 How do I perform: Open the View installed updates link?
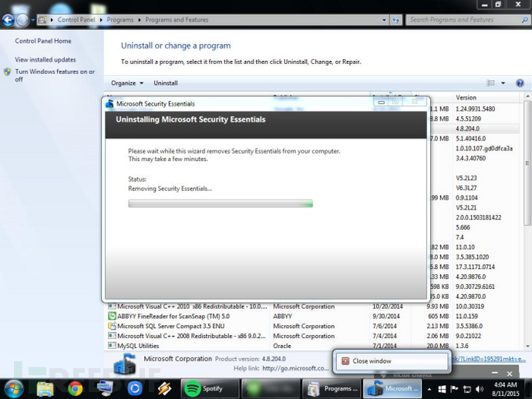[45, 59]
